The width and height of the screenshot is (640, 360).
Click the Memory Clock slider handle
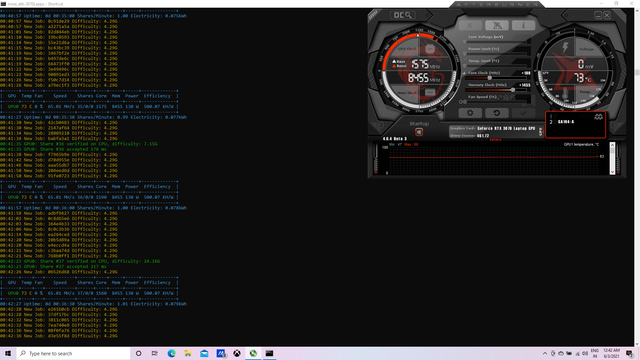coord(513,90)
